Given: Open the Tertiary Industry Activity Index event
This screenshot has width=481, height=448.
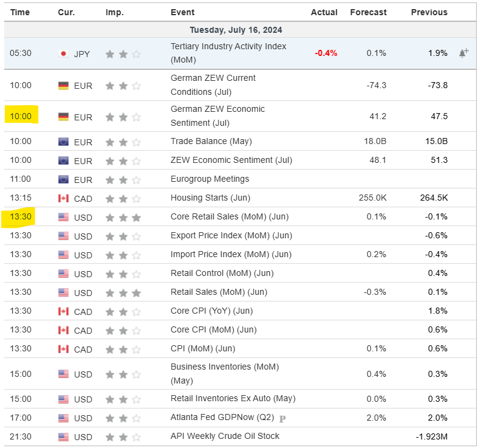Looking at the screenshot, I should [x=228, y=53].
